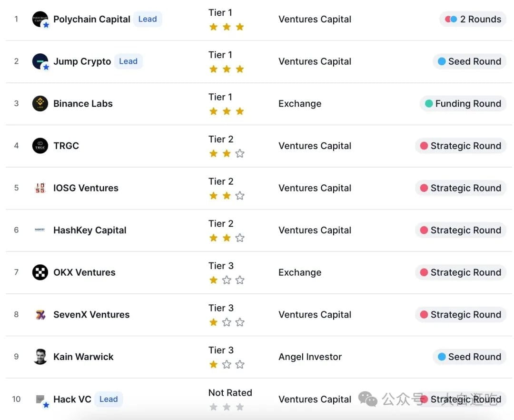
Task: Select the HashKey Capital logo icon
Action: 40,230
